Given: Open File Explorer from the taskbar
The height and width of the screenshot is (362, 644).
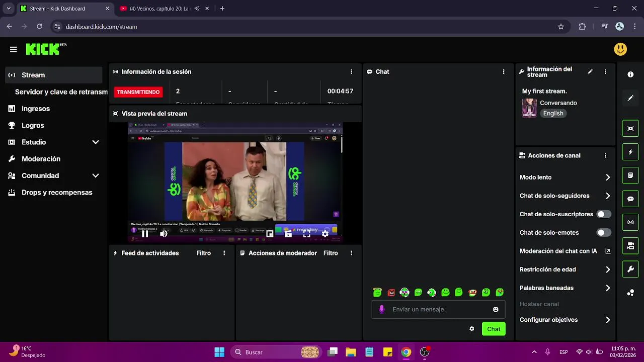Looking at the screenshot, I should [351, 352].
